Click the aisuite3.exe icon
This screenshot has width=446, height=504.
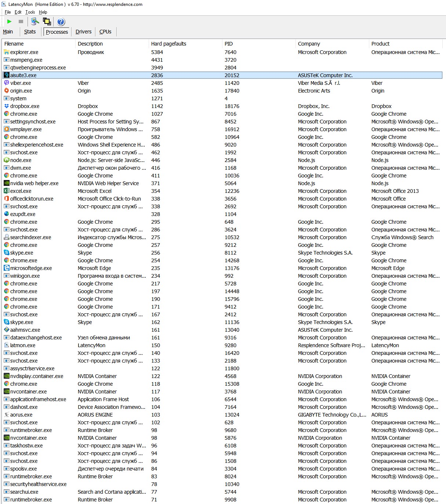(x=7, y=75)
